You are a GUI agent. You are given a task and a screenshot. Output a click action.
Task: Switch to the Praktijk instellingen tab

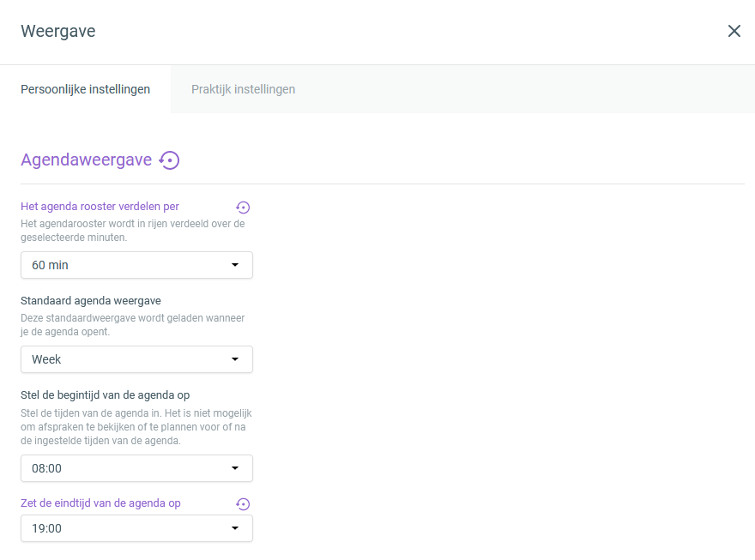[243, 89]
